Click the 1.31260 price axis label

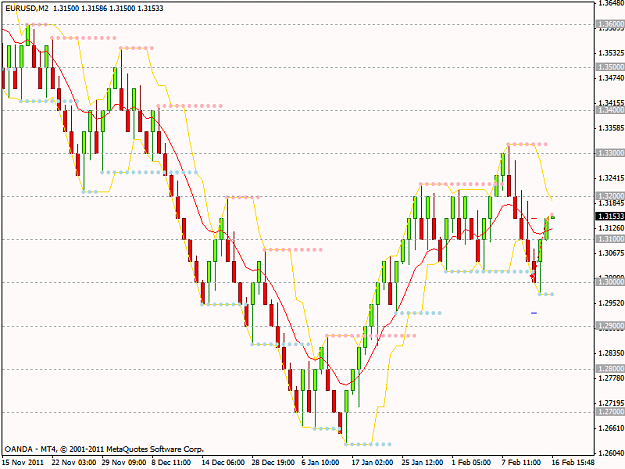coord(611,228)
